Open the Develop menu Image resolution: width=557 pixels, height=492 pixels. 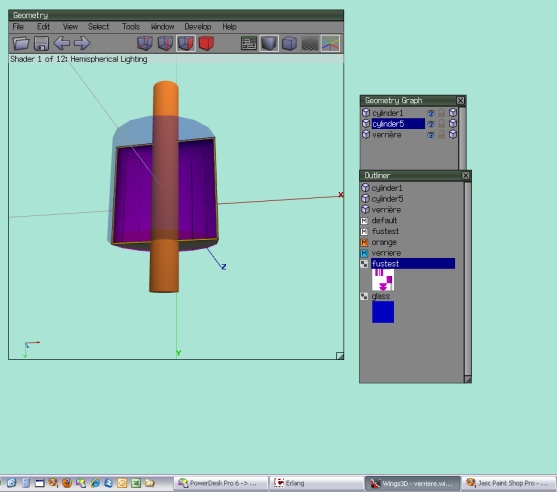point(198,27)
